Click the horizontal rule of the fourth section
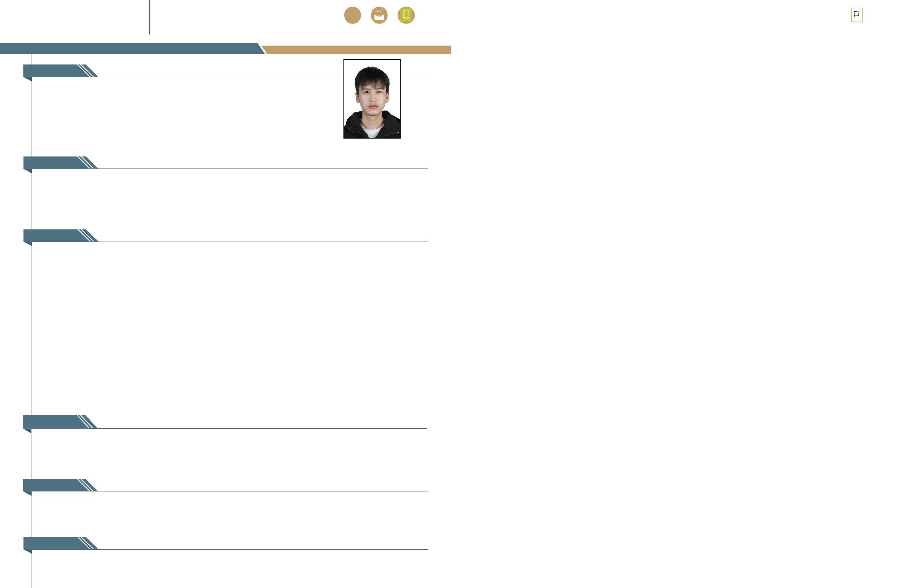Screen dimensions: 902x588 point(262,429)
